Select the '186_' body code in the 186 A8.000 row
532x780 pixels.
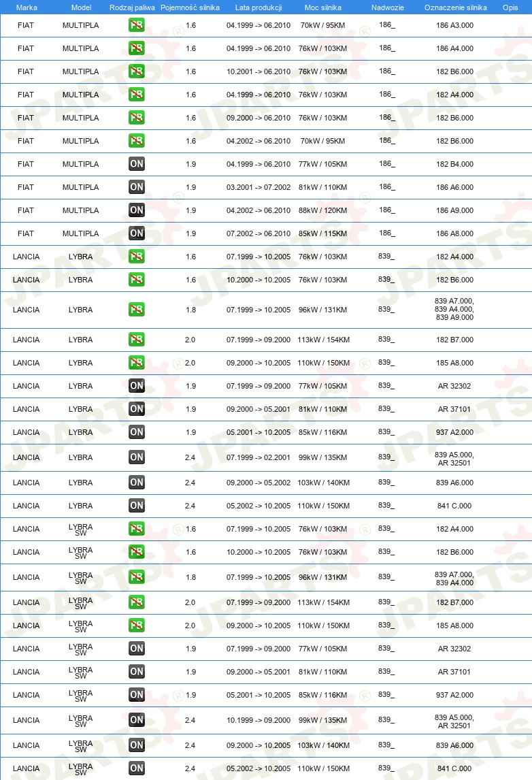387,233
